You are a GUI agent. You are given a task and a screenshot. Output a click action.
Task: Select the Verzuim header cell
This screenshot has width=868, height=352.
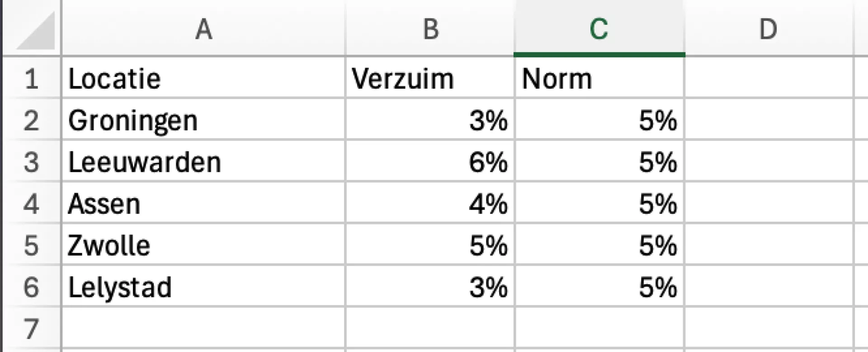tap(430, 79)
